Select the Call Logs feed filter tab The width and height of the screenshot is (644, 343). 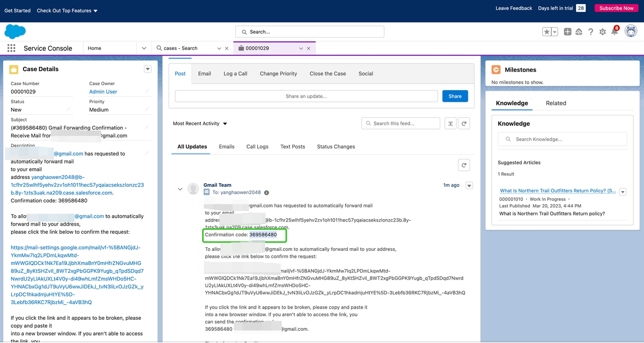[257, 147]
